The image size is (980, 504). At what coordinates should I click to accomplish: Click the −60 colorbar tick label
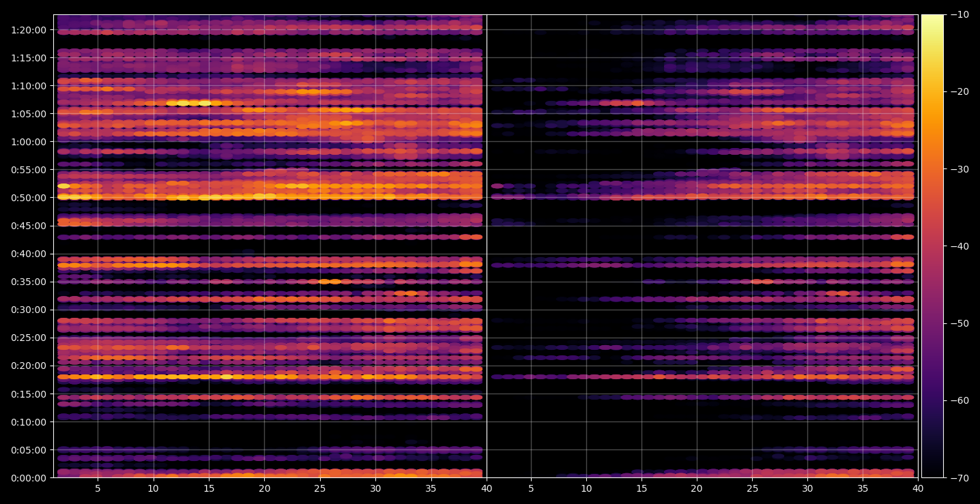pos(960,400)
